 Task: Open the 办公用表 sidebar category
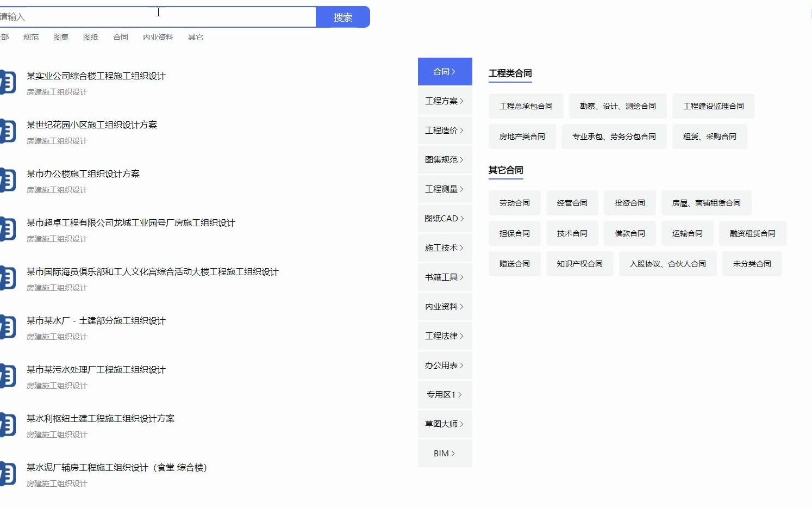445,365
